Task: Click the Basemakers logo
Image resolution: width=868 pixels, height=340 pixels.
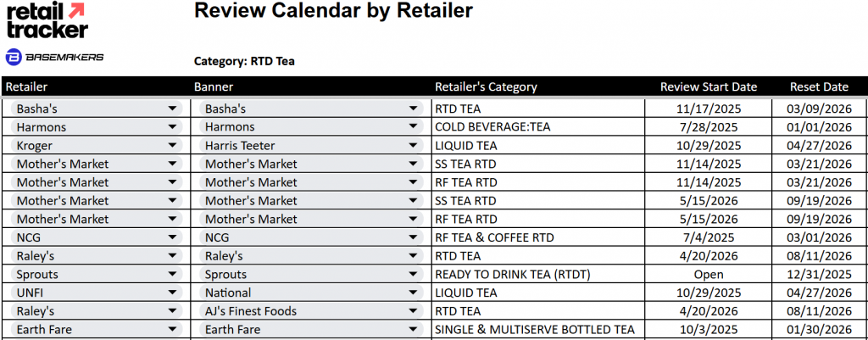Action: point(54,57)
